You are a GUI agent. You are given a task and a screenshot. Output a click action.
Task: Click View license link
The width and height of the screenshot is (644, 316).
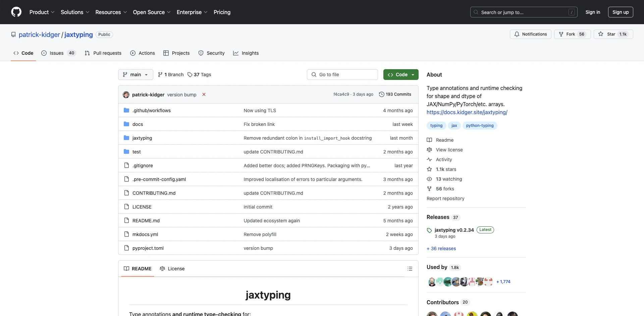click(x=445, y=150)
